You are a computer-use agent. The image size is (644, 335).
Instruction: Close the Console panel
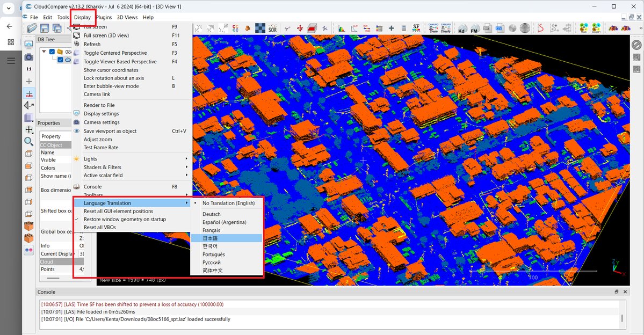point(625,292)
